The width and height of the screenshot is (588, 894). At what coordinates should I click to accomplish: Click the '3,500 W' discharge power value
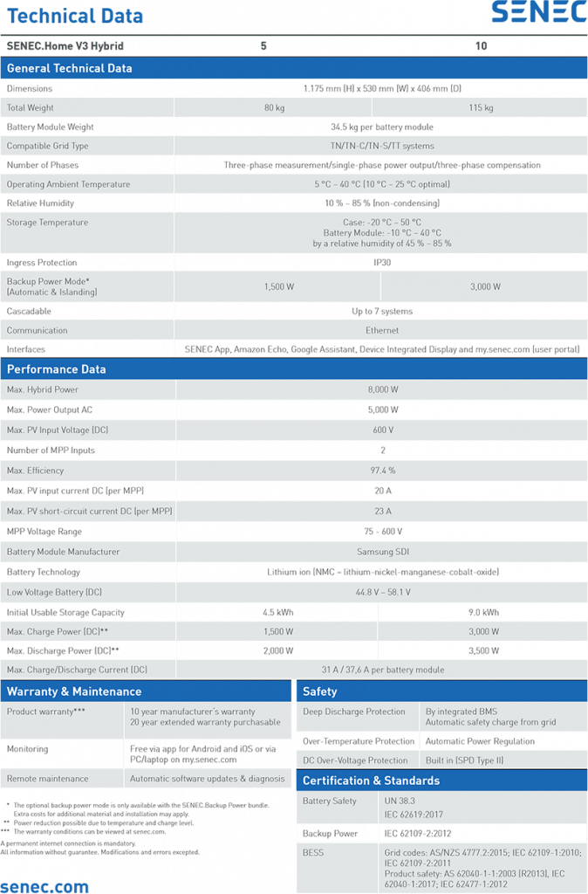[x=483, y=651]
